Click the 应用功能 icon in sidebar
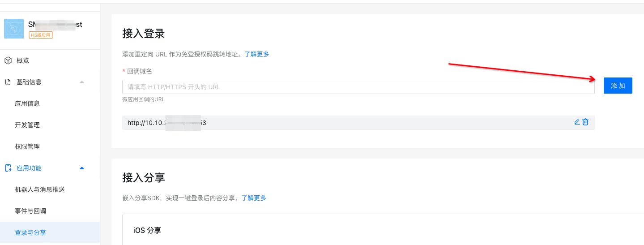This screenshot has height=245, width=644. (x=8, y=168)
